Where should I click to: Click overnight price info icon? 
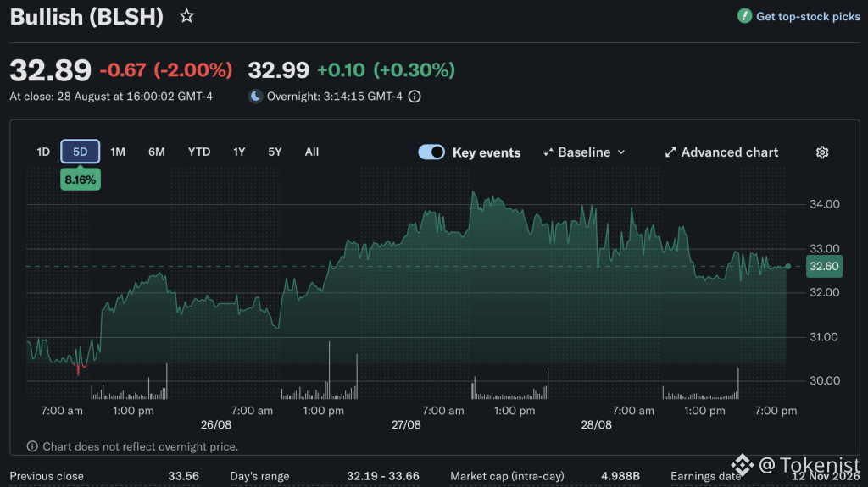click(414, 97)
